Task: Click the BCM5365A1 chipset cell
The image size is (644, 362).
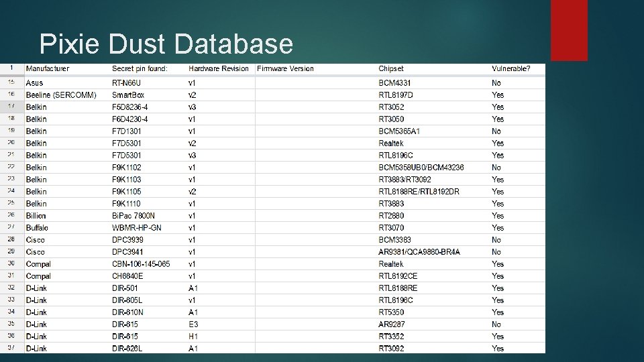Action: (398, 131)
